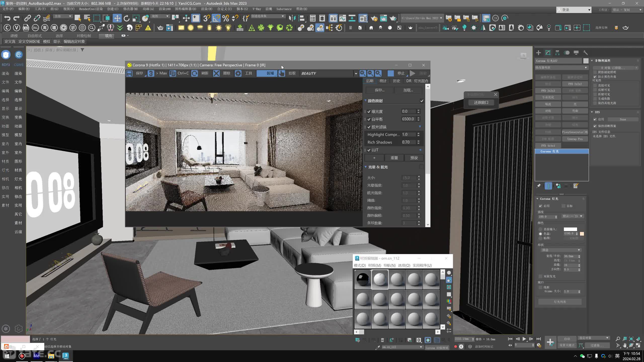Click the white direct input color swatch
The height and width of the screenshot is (362, 644).
coord(570,229)
